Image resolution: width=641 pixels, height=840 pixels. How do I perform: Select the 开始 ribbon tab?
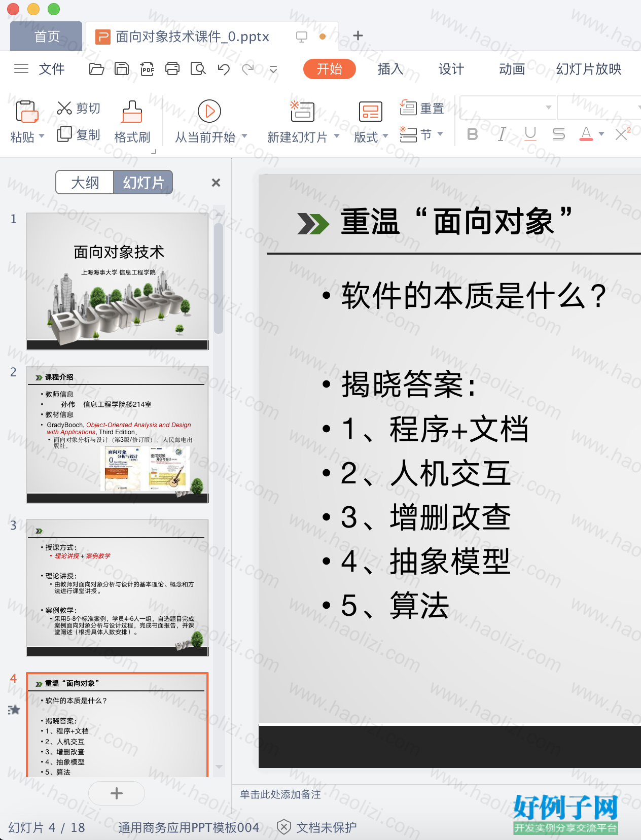(x=330, y=69)
